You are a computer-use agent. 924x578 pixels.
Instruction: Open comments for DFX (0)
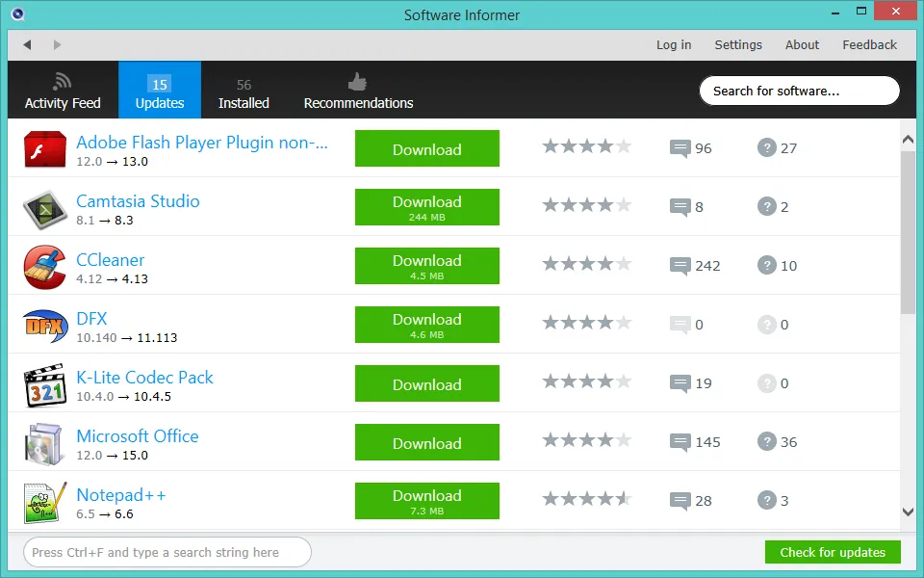tap(686, 325)
